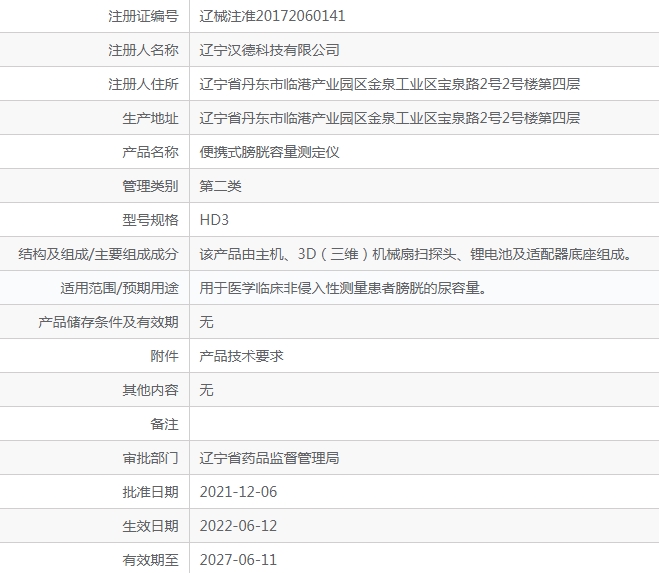Click the 产品名称 label
This screenshot has height=573, width=659.
tap(150, 152)
